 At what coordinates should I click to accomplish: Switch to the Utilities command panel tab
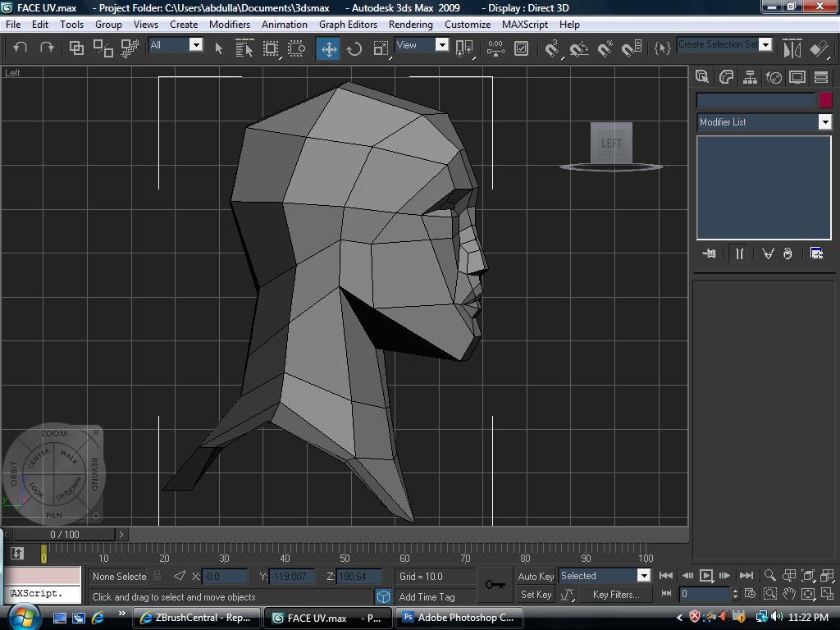pyautogui.click(x=821, y=77)
